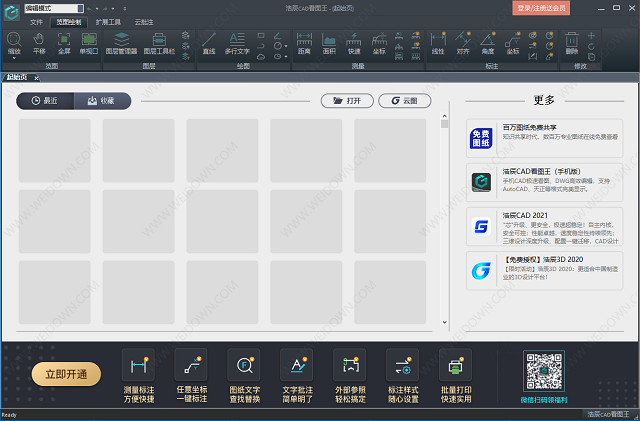Image resolution: width=640 pixels, height=421 pixels.
Task: Open the 文件 menu
Action: [x=36, y=22]
